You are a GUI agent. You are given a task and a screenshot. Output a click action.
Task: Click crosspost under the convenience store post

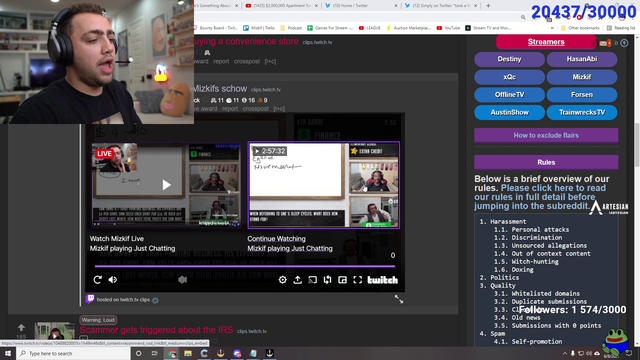[247, 61]
